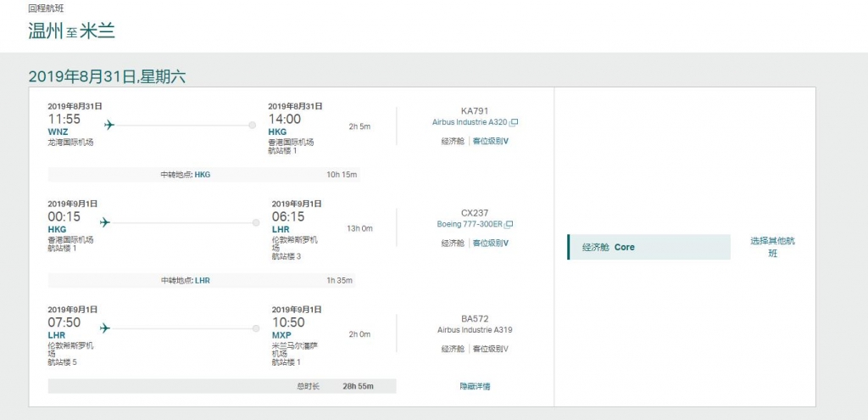Click 客位级别V for flight KA791
The height and width of the screenshot is (420, 868).
491,141
